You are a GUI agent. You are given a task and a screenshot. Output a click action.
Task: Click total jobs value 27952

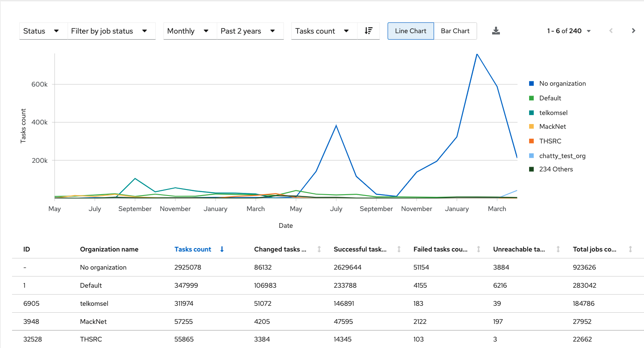582,322
